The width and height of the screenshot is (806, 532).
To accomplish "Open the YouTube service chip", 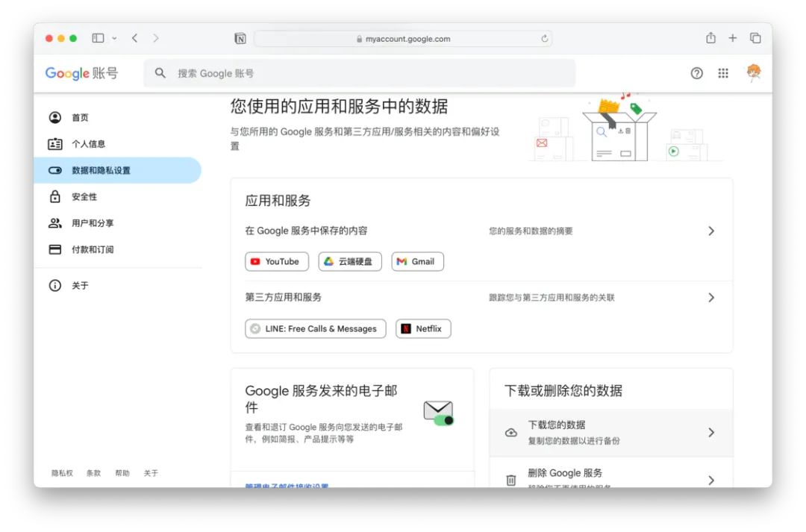I will click(277, 261).
